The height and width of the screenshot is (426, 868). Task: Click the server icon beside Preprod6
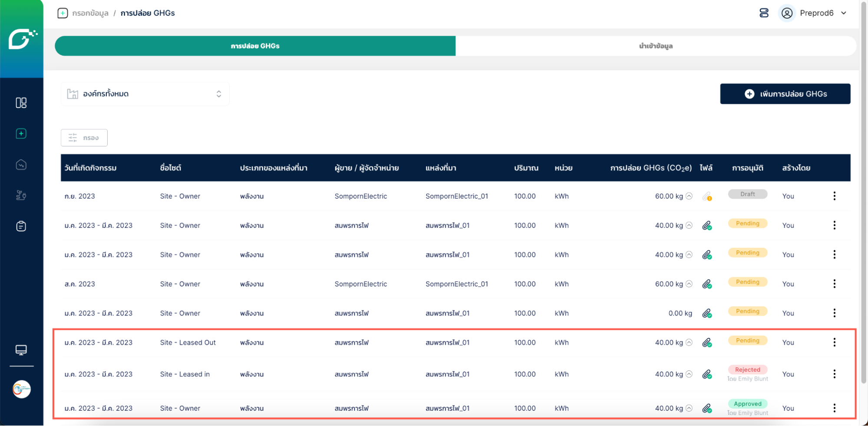coord(764,13)
